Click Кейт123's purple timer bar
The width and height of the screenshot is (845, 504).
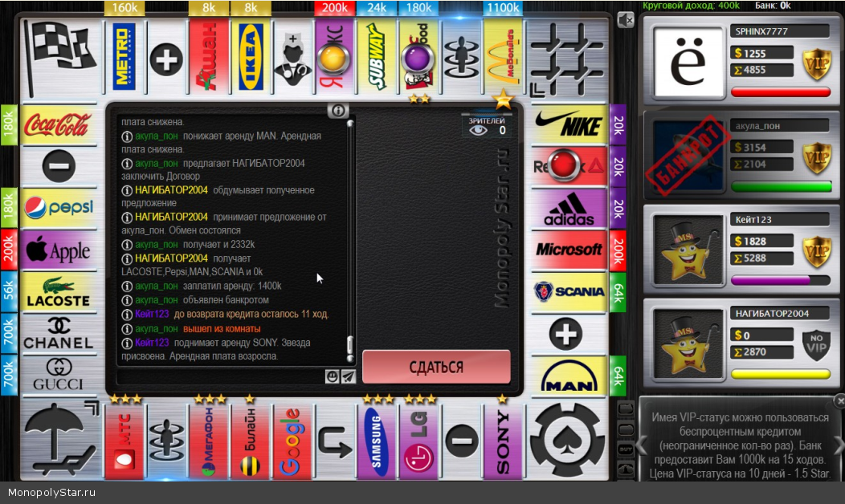point(780,280)
